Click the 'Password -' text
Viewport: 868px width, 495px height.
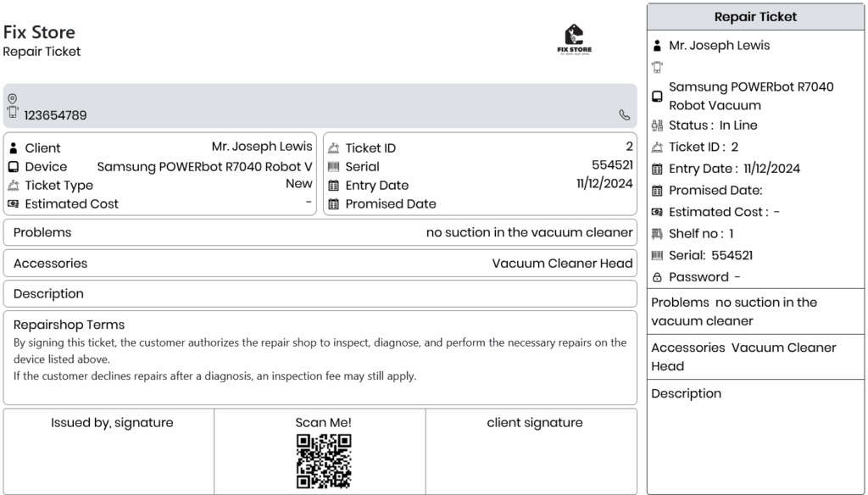coord(704,277)
